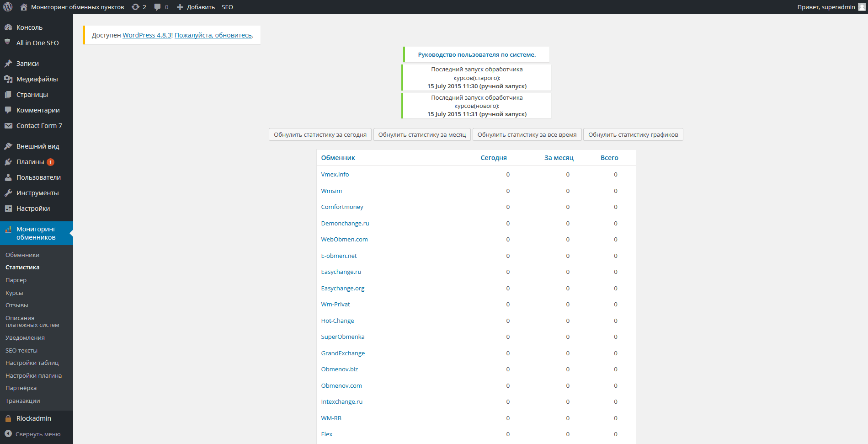The image size is (868, 444).
Task: Open the Уведомления submenu item
Action: (x=25, y=338)
